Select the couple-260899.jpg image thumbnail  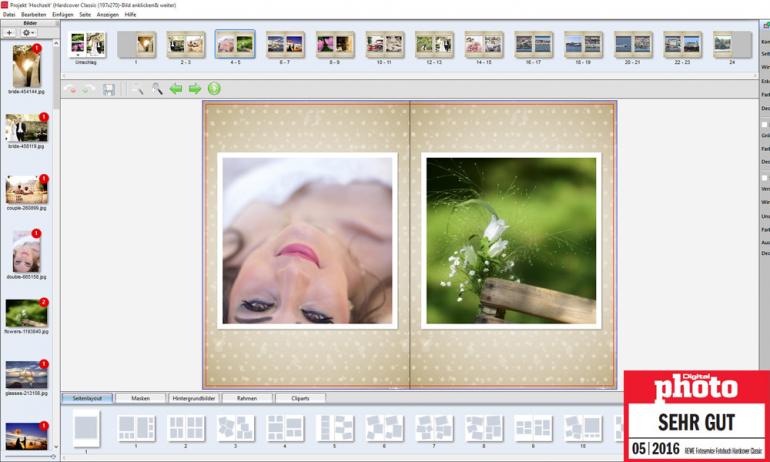tap(27, 190)
